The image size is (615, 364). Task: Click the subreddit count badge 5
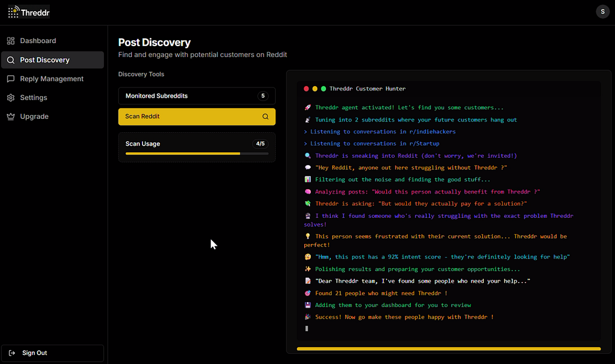pyautogui.click(x=263, y=96)
